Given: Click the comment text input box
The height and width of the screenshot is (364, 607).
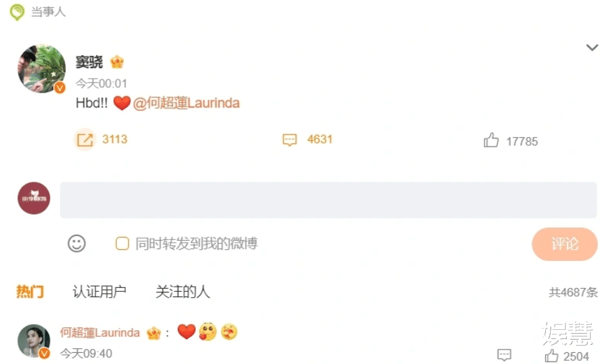Looking at the screenshot, I should [328, 200].
